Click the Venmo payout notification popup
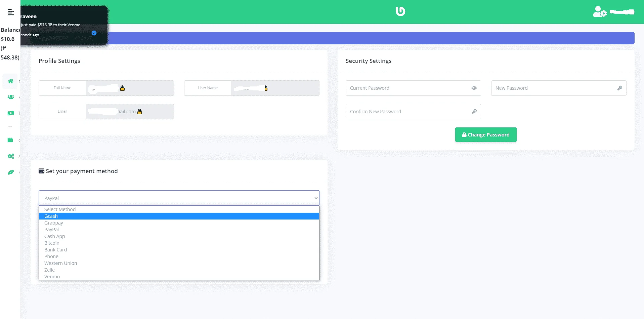644x319 pixels. click(x=64, y=26)
